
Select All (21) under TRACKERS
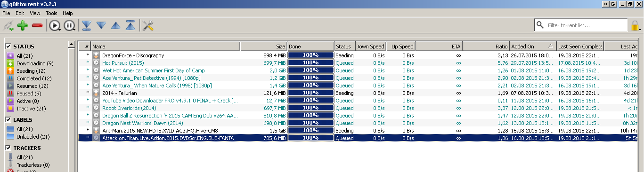[x=19, y=157]
